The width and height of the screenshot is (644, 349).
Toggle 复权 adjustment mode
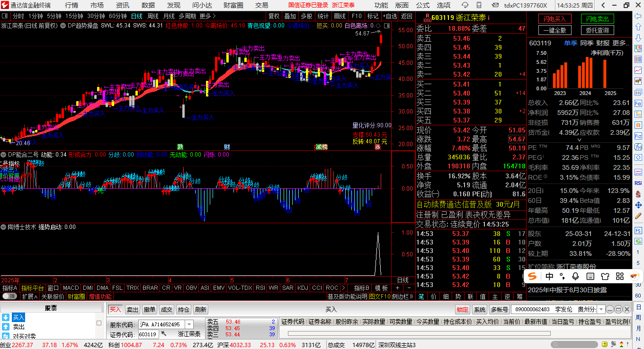pos(274,16)
